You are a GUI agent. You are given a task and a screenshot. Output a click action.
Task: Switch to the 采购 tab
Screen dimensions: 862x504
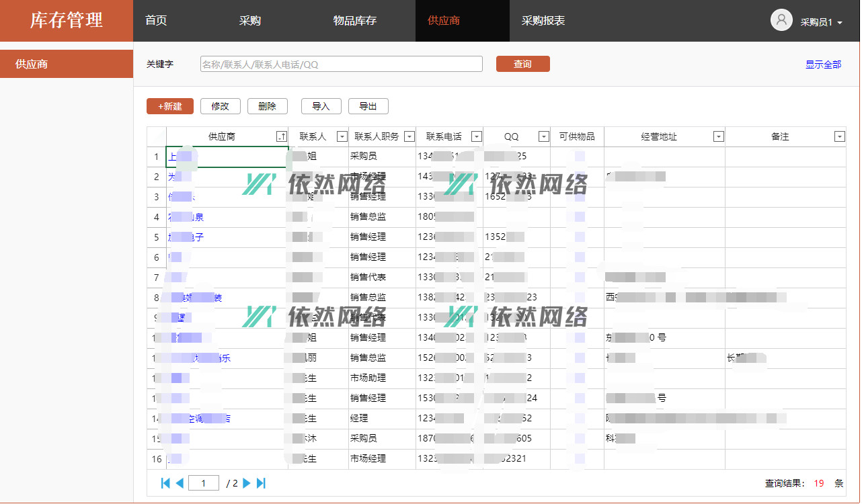coord(250,21)
